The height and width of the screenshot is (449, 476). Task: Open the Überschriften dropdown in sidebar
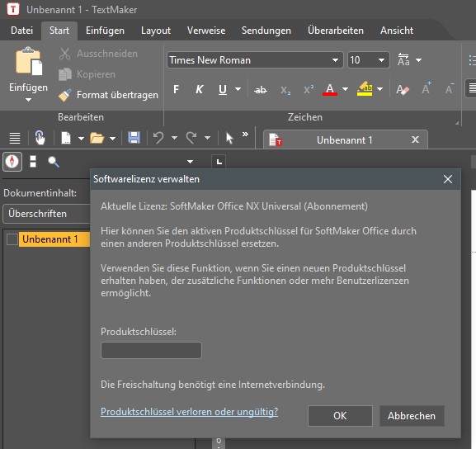pos(47,214)
